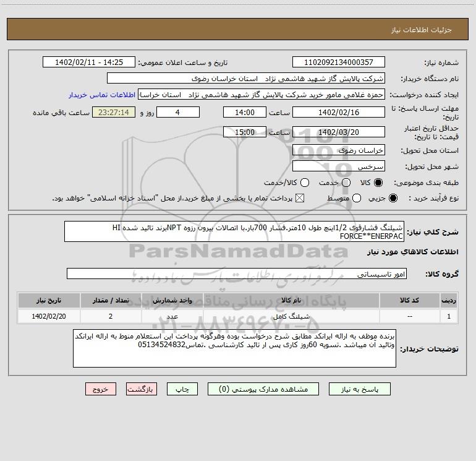
Task: Click the response deadline date 1402/02/16
Action: (x=339, y=113)
